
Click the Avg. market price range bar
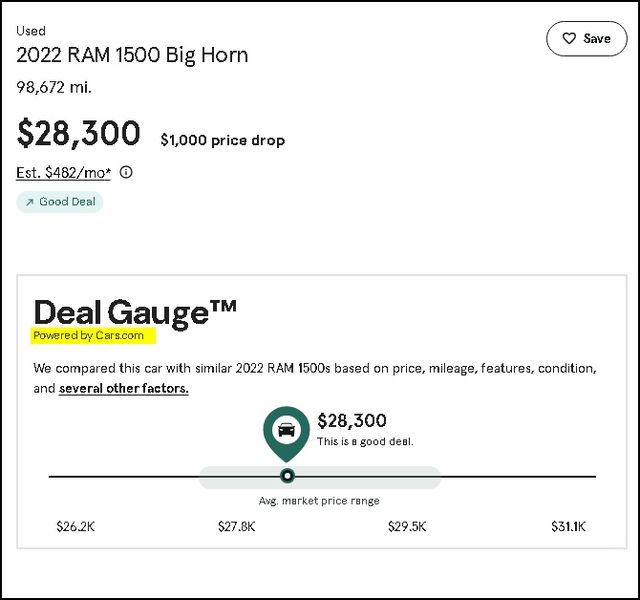click(x=320, y=477)
